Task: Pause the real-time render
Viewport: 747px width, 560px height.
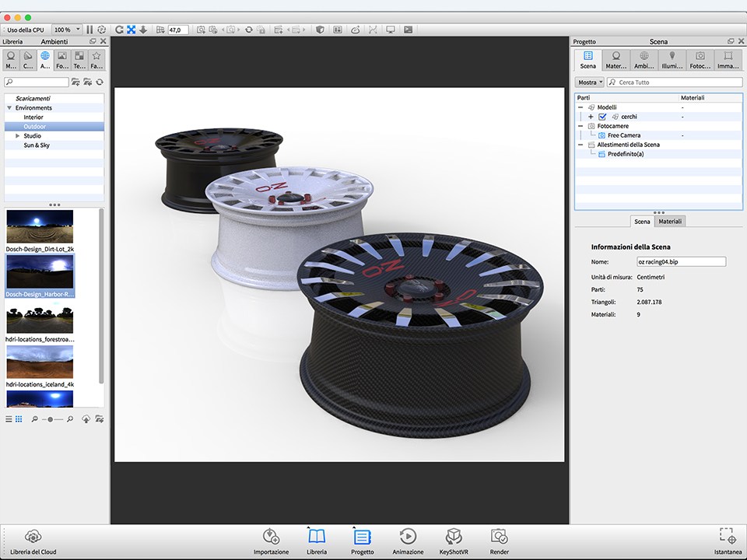Action: [x=89, y=30]
